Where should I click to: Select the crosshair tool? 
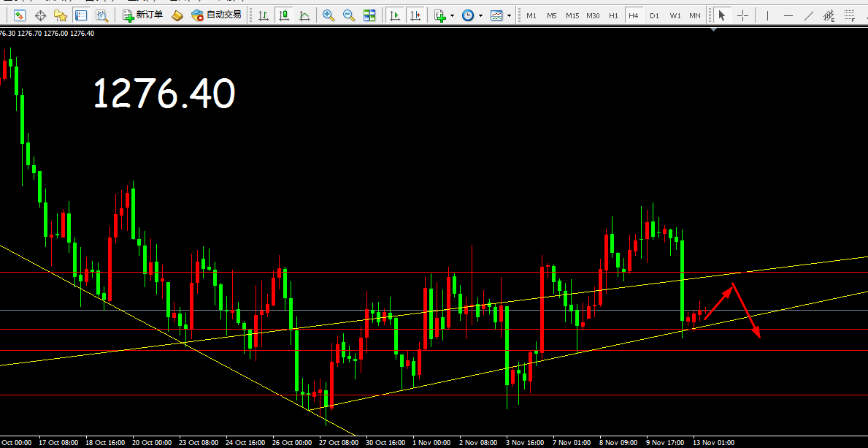[x=742, y=15]
